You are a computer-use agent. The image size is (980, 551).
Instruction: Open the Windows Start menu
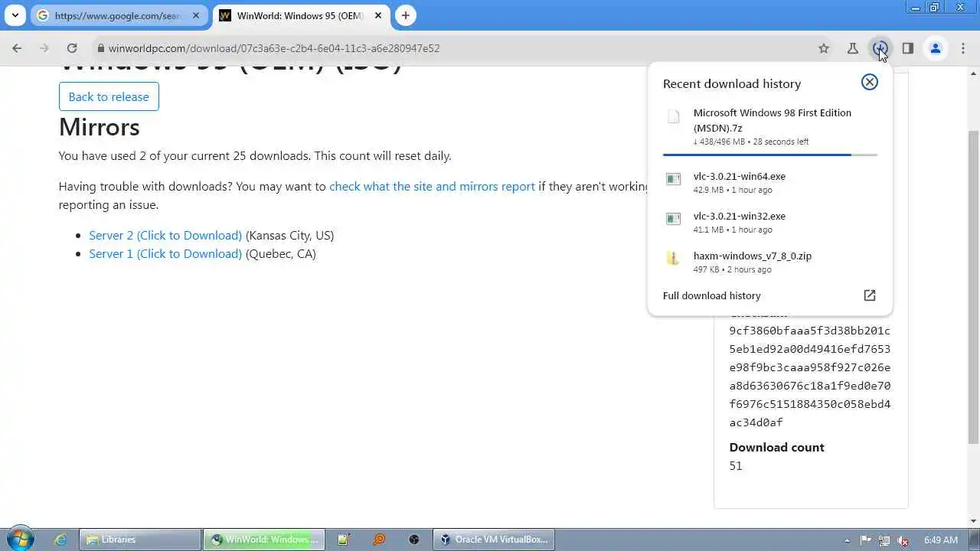19,539
